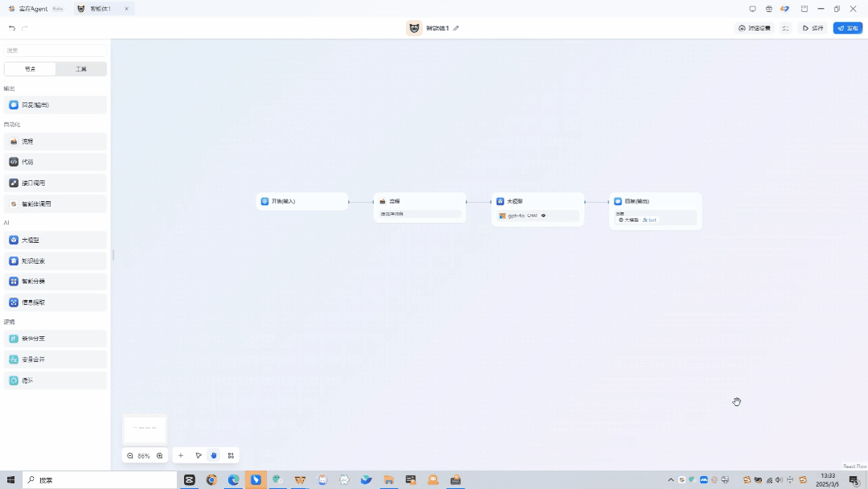Click the blue 发布 publish button
868x489 pixels.
(x=847, y=28)
